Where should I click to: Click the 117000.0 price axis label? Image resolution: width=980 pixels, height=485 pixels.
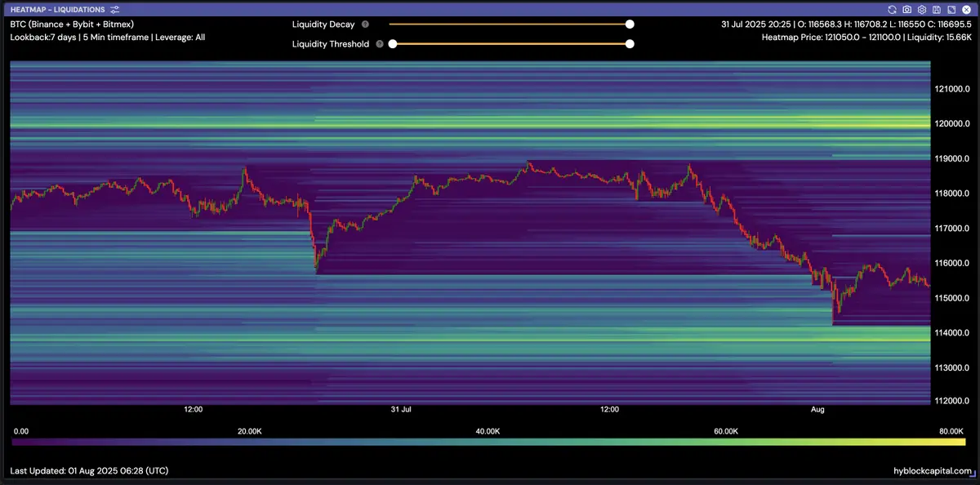point(951,229)
